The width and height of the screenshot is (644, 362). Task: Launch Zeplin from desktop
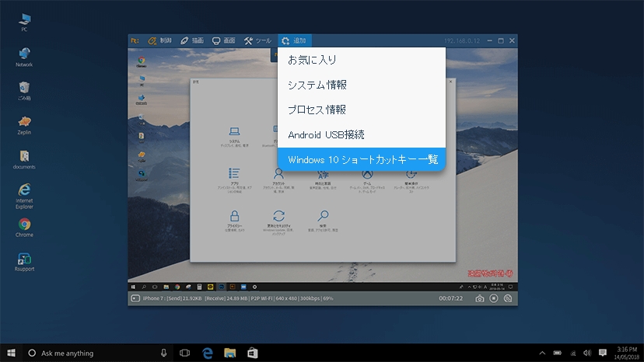24,125
